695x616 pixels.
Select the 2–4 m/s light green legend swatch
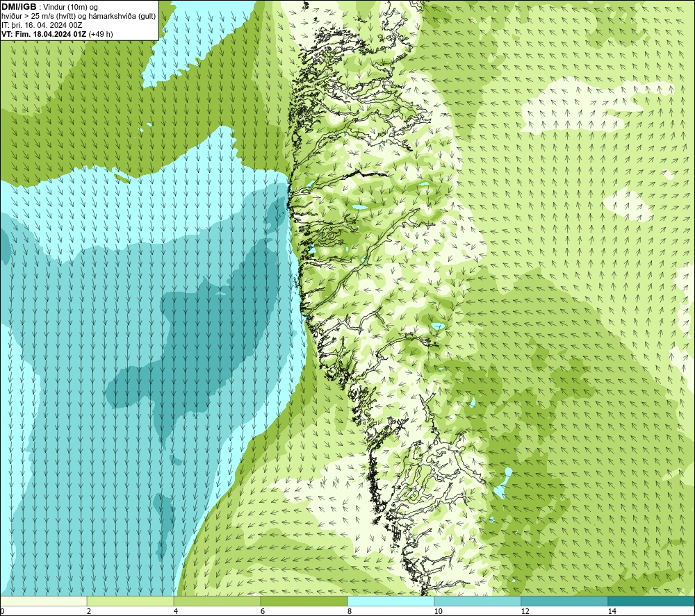pos(131,601)
